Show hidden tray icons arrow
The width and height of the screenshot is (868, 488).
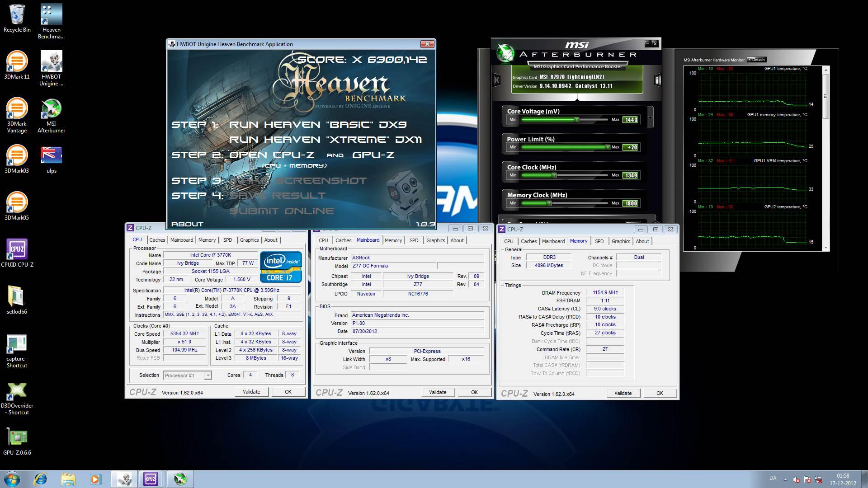(785, 479)
